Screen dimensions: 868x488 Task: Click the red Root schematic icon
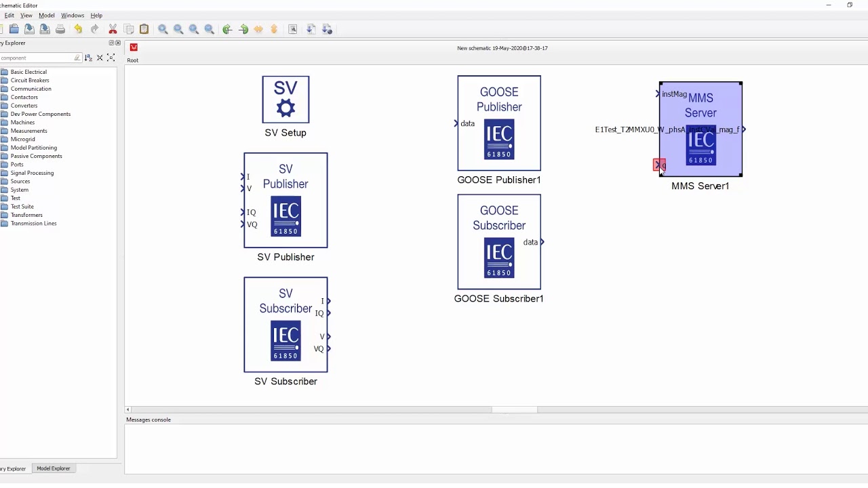[x=134, y=47]
